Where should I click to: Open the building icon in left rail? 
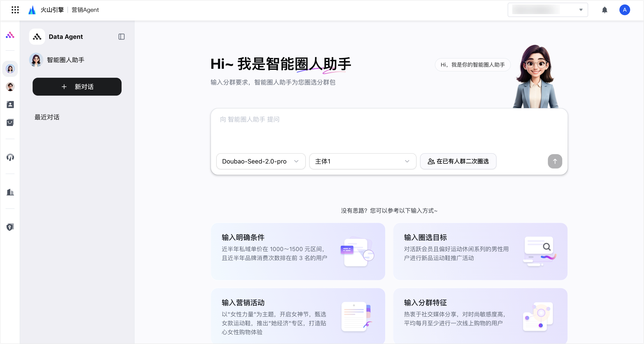point(10,192)
